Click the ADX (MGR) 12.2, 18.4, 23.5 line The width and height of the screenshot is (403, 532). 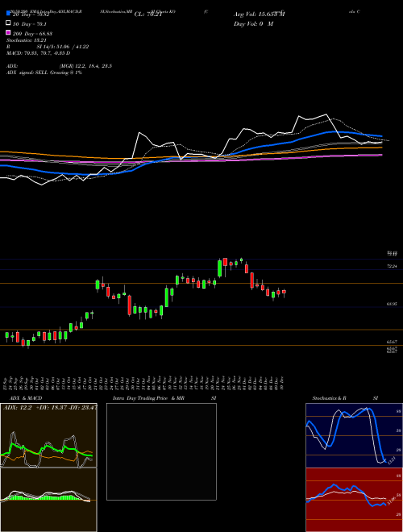(59, 66)
